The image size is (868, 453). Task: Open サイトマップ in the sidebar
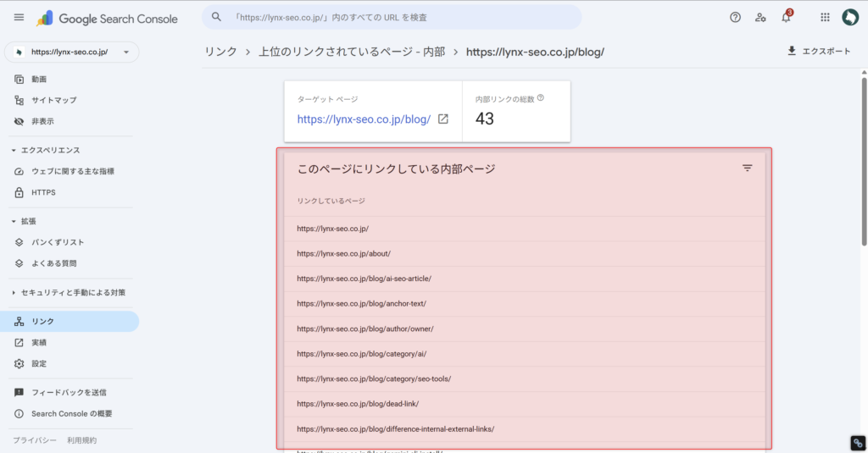click(53, 100)
